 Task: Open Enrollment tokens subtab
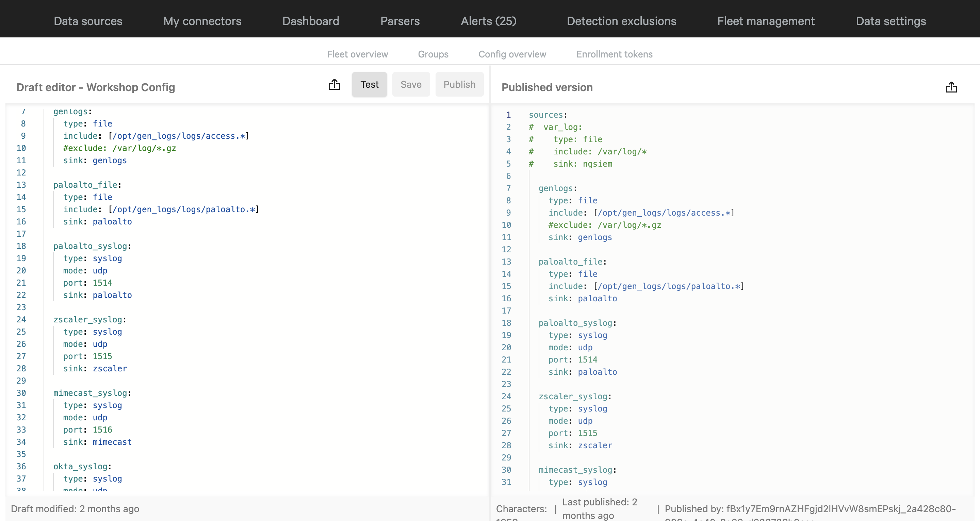(x=615, y=54)
